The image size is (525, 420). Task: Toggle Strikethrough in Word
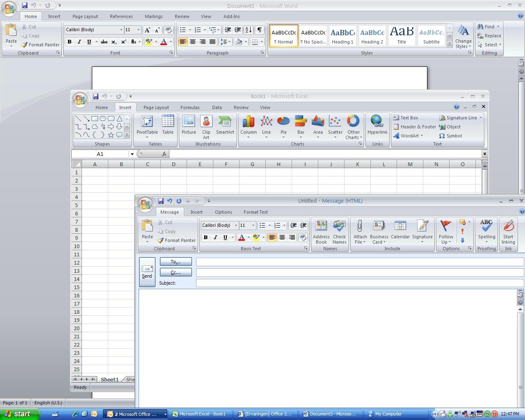[104, 42]
